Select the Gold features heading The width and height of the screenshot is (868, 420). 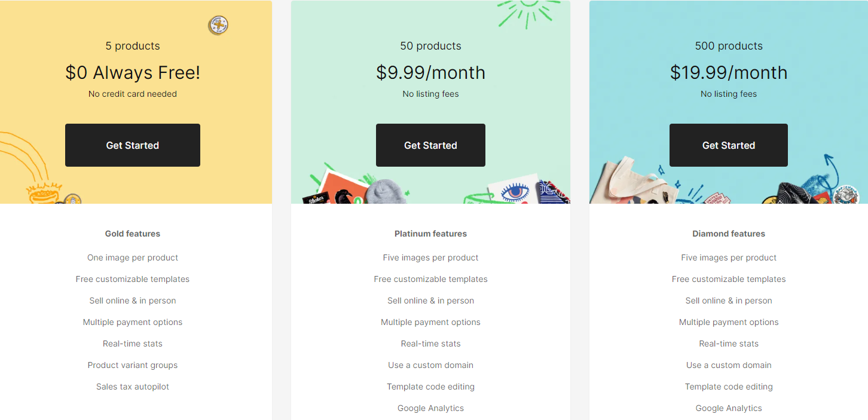point(133,234)
